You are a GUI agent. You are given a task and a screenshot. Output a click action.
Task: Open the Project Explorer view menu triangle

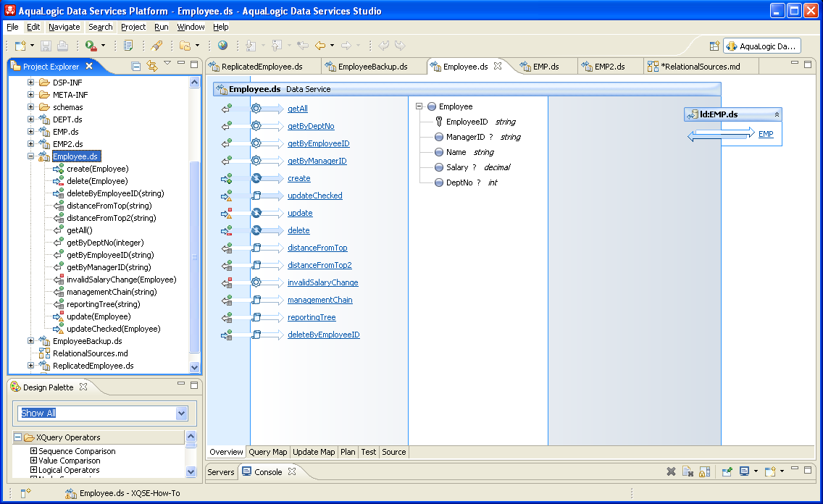click(167, 63)
